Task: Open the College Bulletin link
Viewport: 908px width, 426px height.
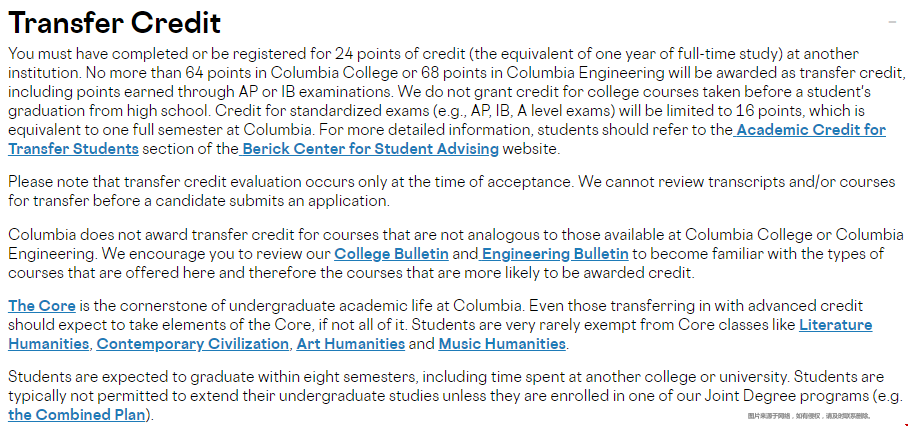Action: click(x=391, y=254)
